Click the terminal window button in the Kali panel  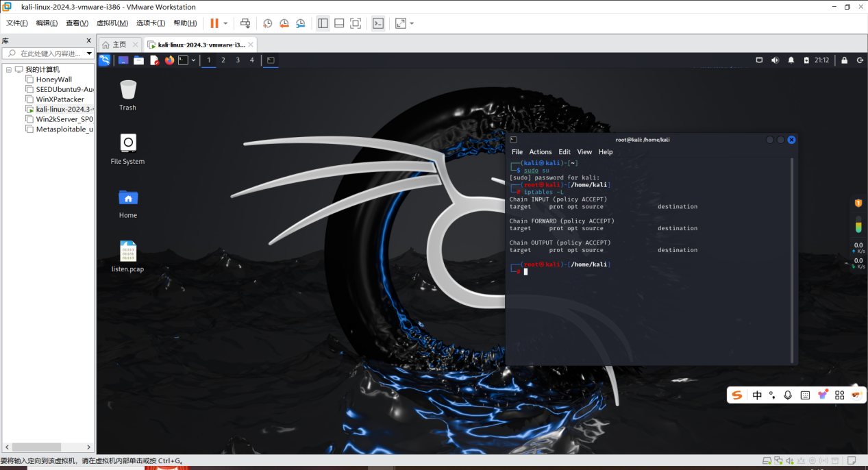(271, 60)
